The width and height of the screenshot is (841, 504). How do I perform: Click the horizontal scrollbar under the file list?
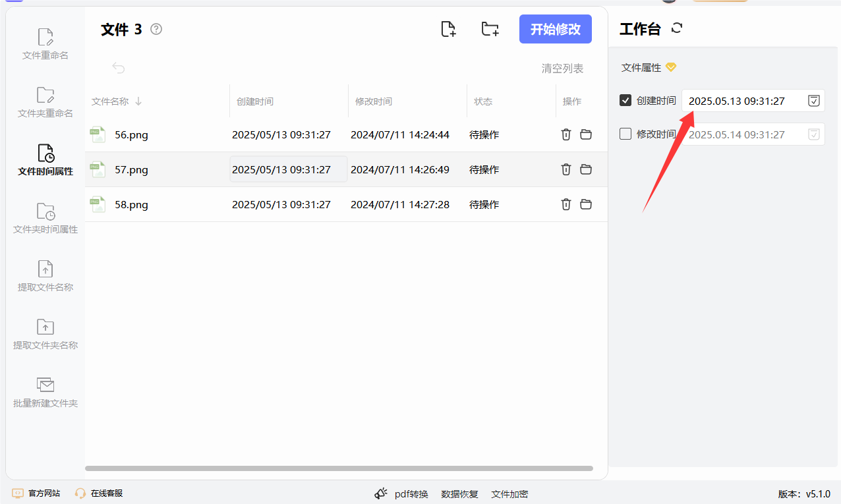click(339, 468)
